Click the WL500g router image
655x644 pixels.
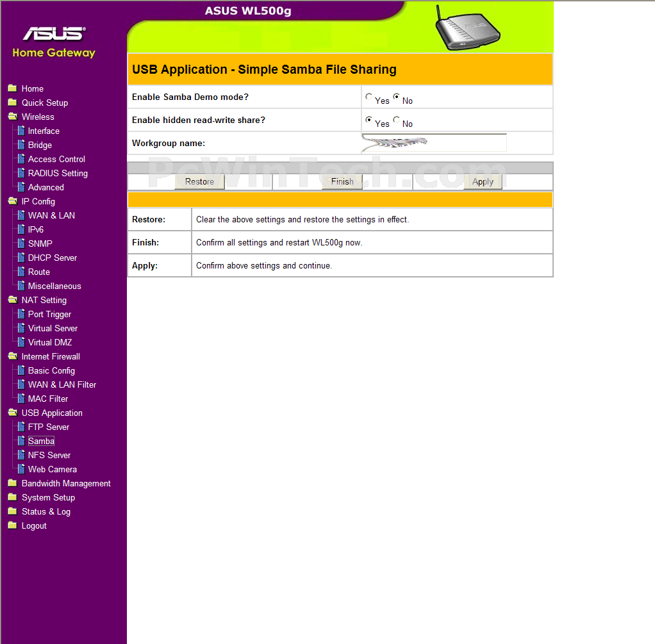pos(467,28)
